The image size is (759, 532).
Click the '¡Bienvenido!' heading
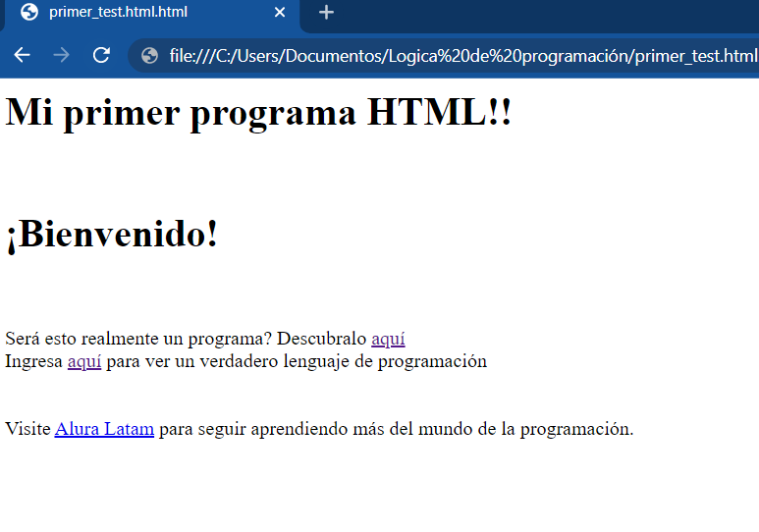(x=112, y=235)
